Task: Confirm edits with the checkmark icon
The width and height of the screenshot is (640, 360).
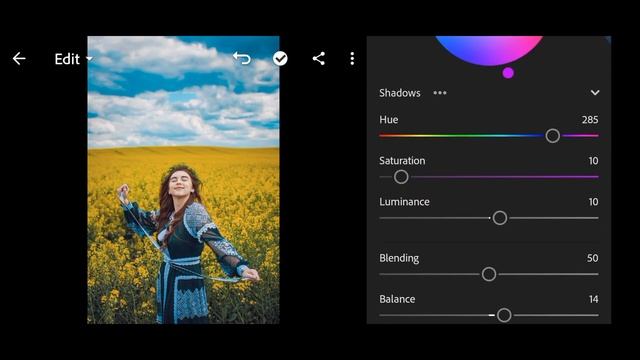Action: (280, 58)
